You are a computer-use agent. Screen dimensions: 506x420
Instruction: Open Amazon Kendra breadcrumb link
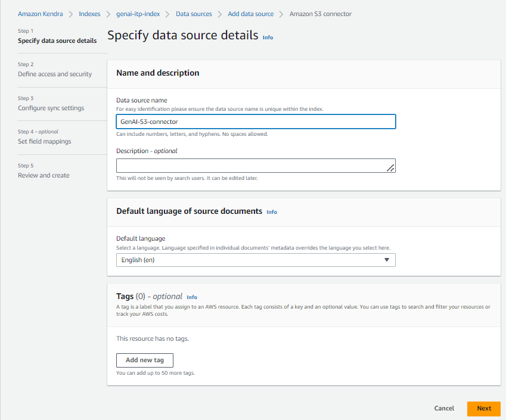point(41,14)
